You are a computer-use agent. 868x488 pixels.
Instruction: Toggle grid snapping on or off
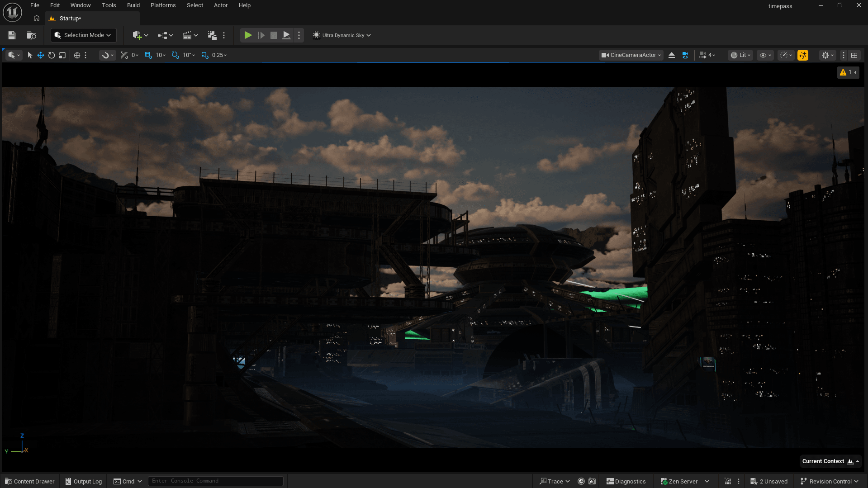point(148,55)
